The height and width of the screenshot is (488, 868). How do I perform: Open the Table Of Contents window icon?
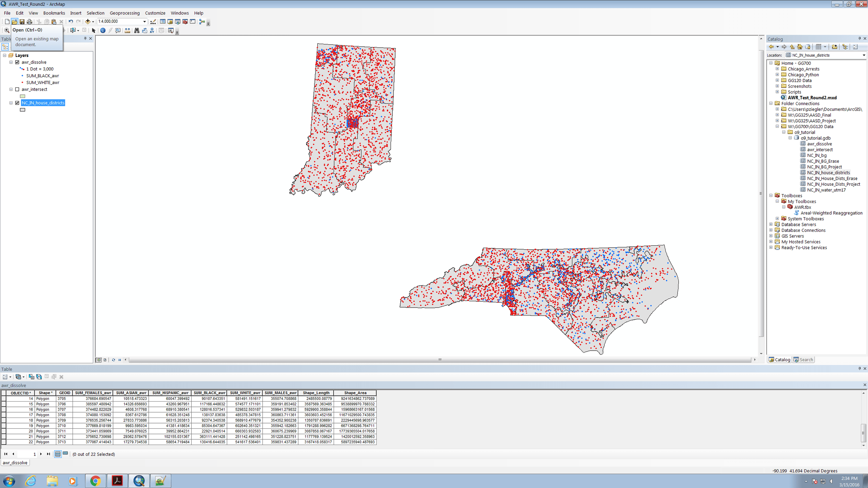click(x=162, y=22)
